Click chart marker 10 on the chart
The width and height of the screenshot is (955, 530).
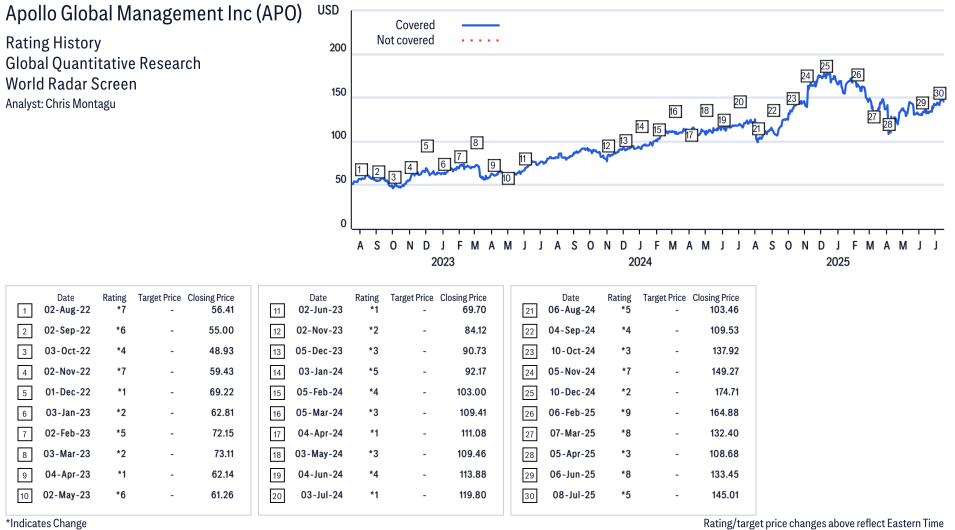pos(507,178)
